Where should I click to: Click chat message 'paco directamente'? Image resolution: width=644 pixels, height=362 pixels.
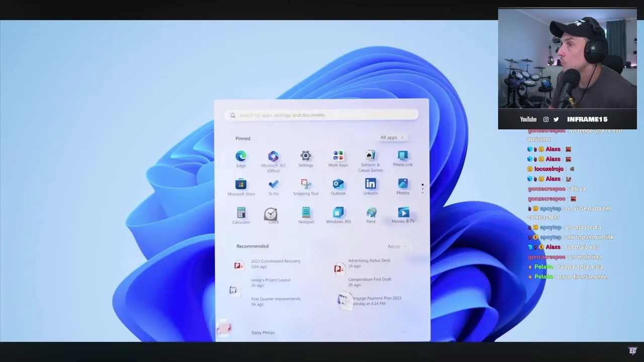click(582, 277)
